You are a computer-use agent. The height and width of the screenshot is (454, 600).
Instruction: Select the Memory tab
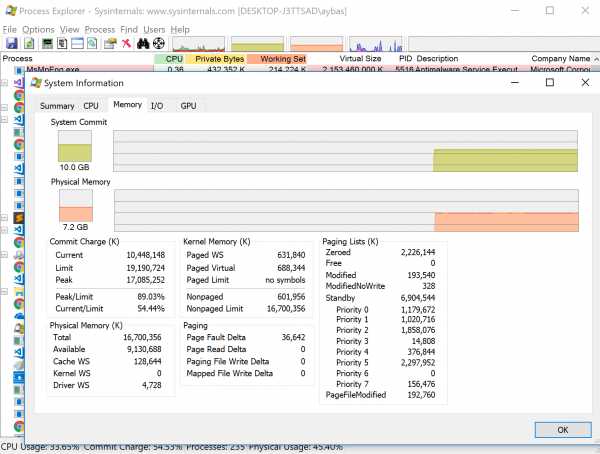[127, 105]
